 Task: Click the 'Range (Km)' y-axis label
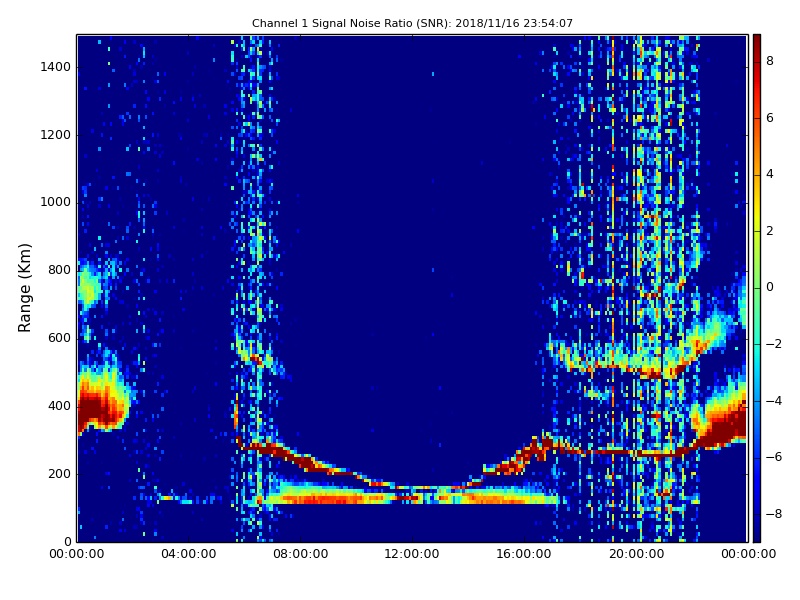pyautogui.click(x=24, y=288)
